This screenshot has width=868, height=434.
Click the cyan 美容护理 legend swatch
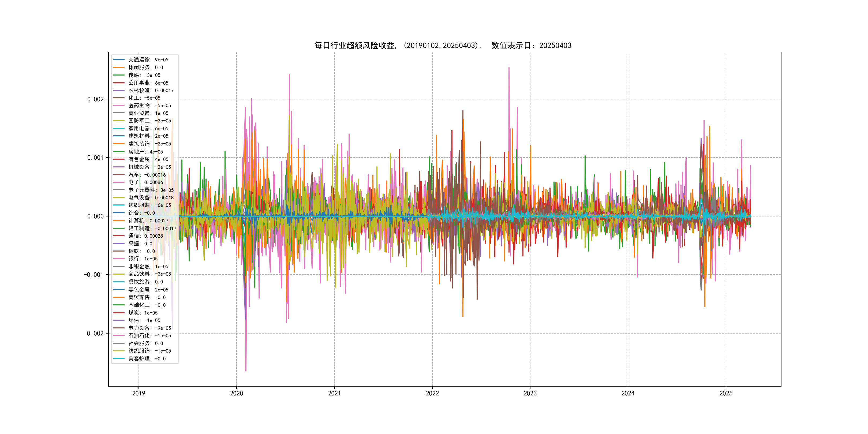[x=119, y=358]
